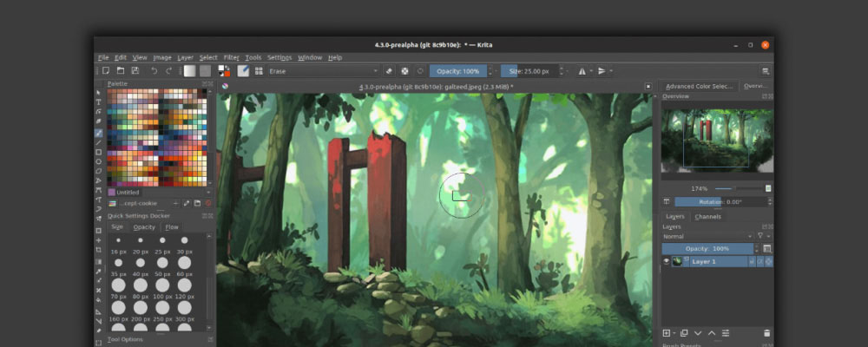Image resolution: width=868 pixels, height=347 pixels.
Task: Delete layer using trash icon
Action: 766,332
